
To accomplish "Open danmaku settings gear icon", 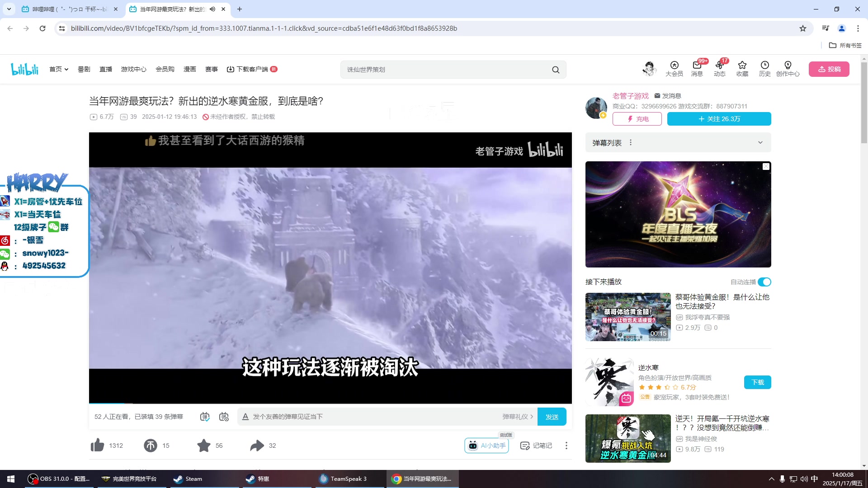I will tap(224, 417).
